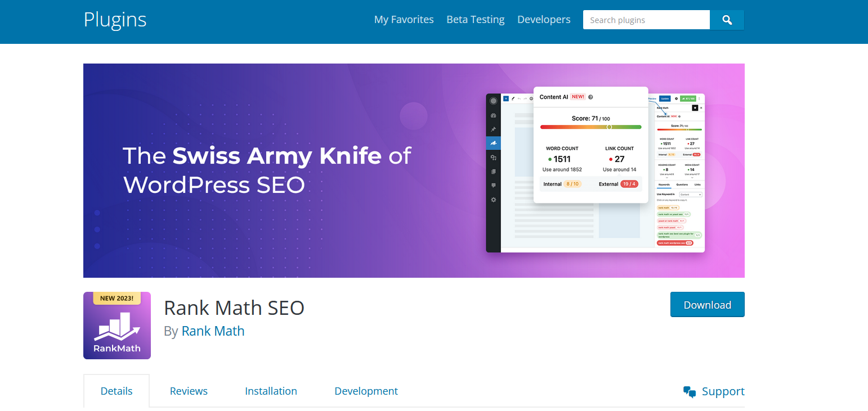Click the Keywords tab in banner panel
This screenshot has width=868, height=411.
click(x=664, y=184)
